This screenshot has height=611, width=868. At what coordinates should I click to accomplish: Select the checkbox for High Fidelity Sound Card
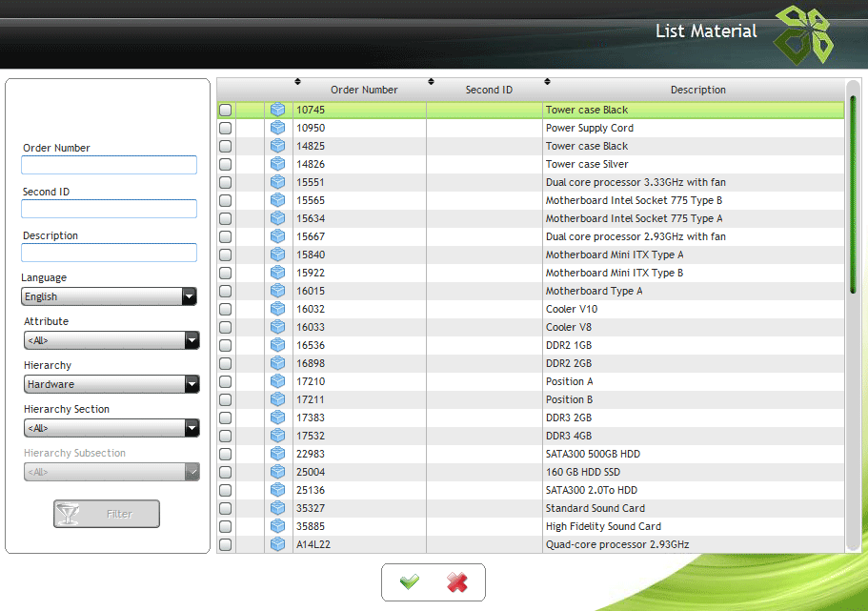pos(226,527)
